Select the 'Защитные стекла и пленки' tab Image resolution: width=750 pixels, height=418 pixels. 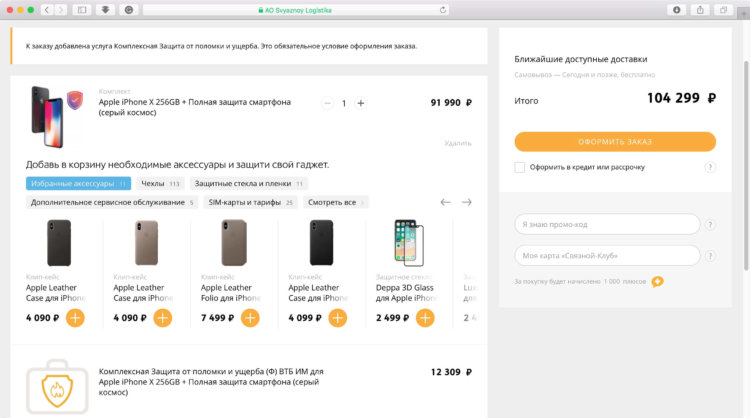click(x=249, y=183)
